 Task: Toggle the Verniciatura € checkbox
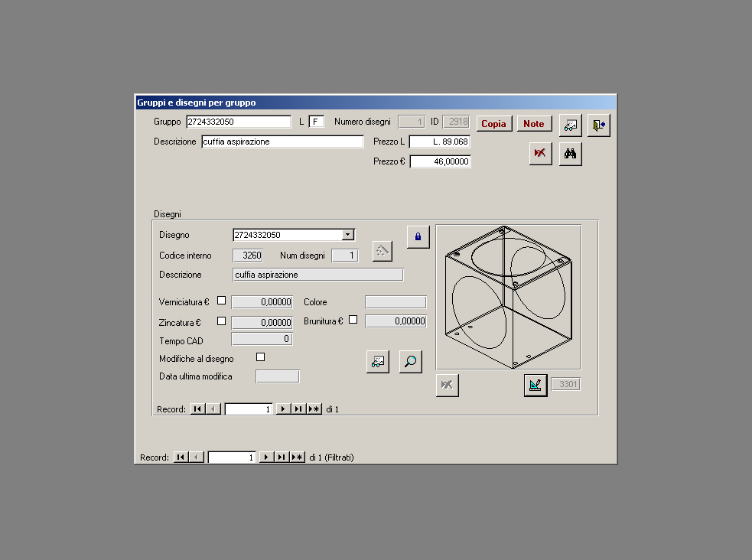(x=221, y=301)
